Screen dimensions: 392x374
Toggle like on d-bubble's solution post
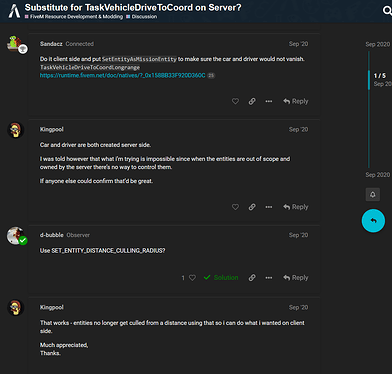pyautogui.click(x=192, y=278)
